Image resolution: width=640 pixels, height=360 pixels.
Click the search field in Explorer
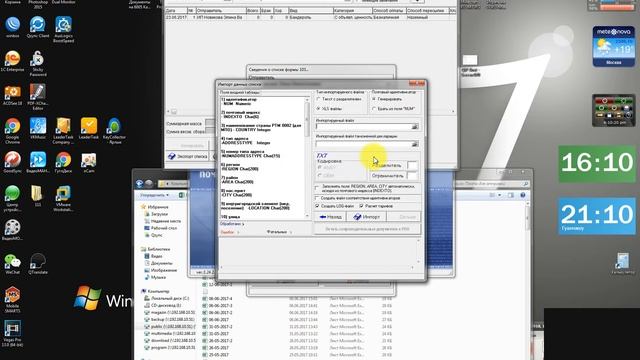pos(492,184)
